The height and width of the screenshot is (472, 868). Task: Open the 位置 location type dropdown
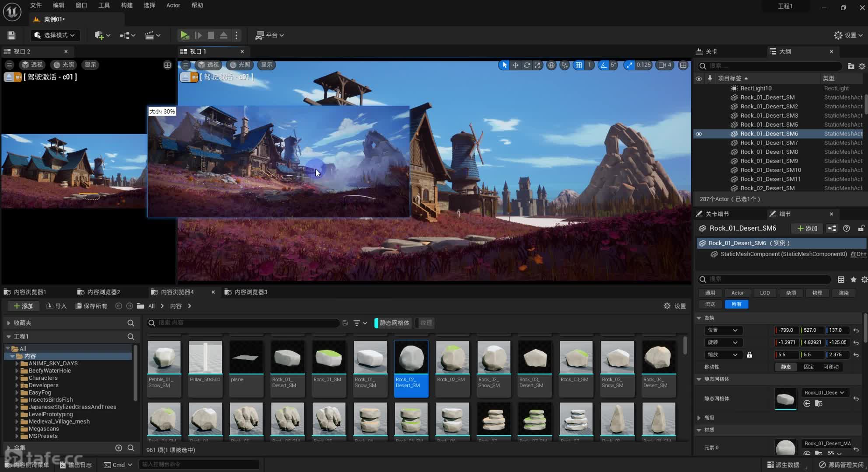click(x=722, y=330)
